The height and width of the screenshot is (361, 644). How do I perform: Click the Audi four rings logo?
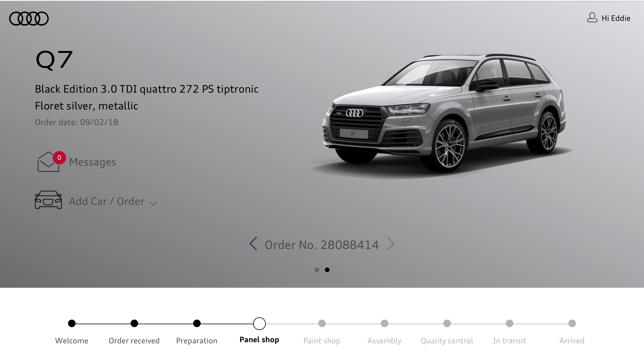coord(29,19)
